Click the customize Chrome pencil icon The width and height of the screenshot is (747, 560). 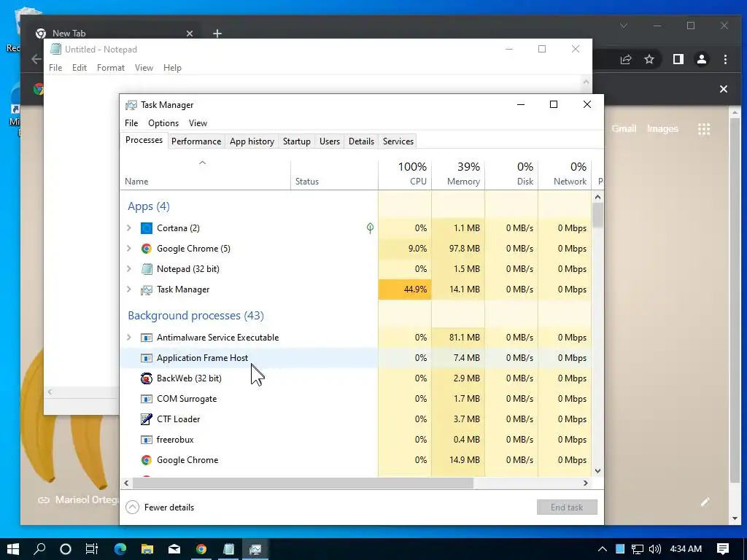tap(705, 502)
